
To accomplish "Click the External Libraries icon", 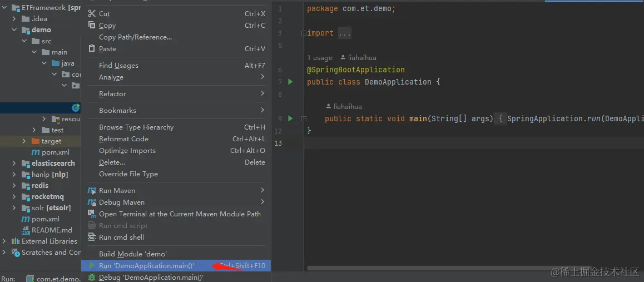I will coord(16,241).
